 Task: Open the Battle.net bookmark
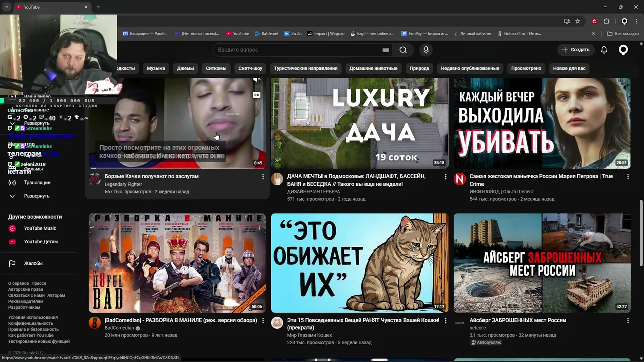pos(266,34)
